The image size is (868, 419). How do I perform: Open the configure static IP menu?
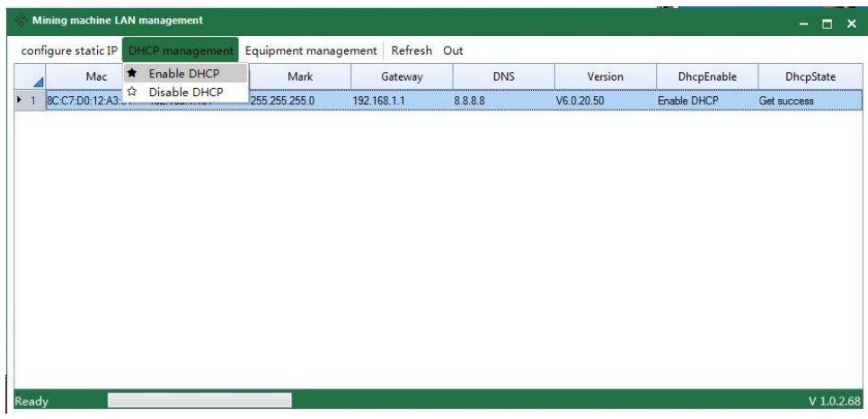tap(67, 49)
